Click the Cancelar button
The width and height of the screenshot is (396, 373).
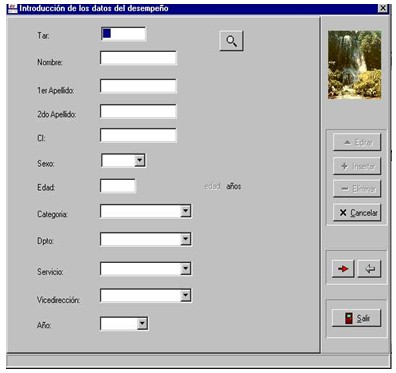[357, 213]
